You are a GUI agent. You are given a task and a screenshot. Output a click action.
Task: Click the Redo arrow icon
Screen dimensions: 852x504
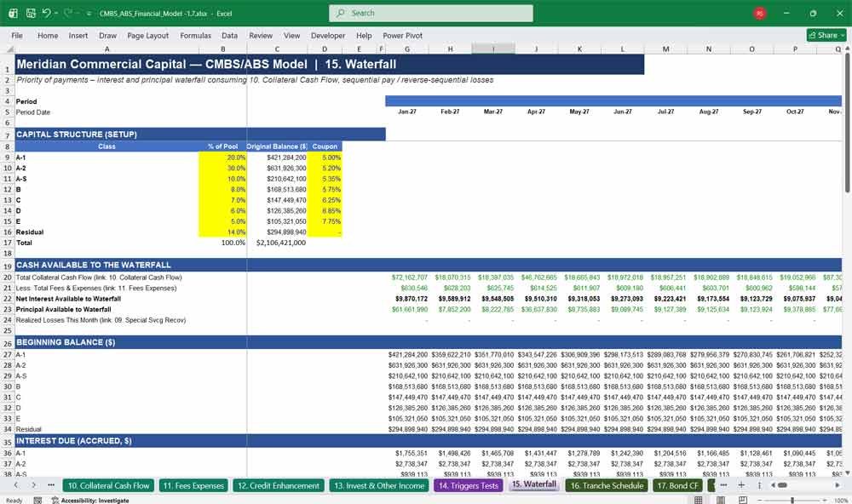point(68,13)
